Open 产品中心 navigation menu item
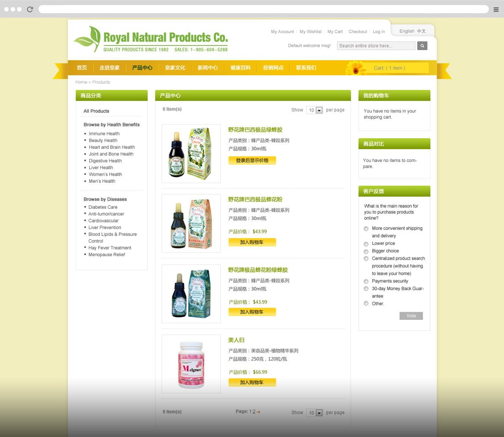The image size is (504, 437). pyautogui.click(x=142, y=68)
